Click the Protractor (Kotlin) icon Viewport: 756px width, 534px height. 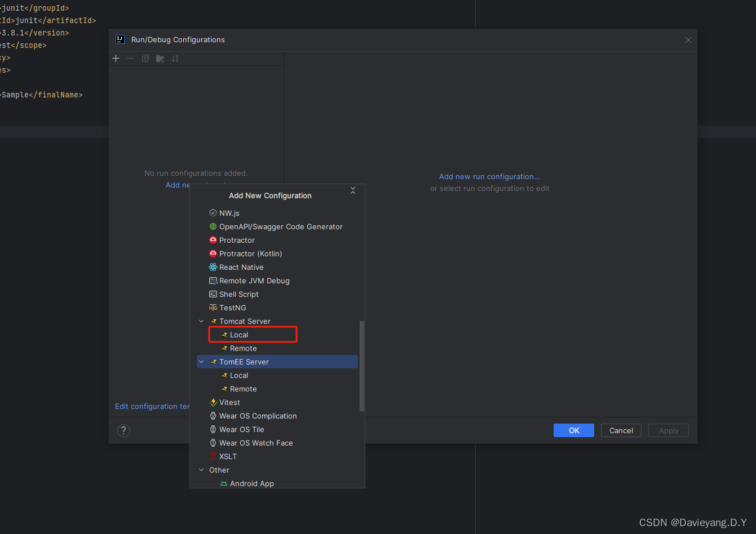point(213,253)
